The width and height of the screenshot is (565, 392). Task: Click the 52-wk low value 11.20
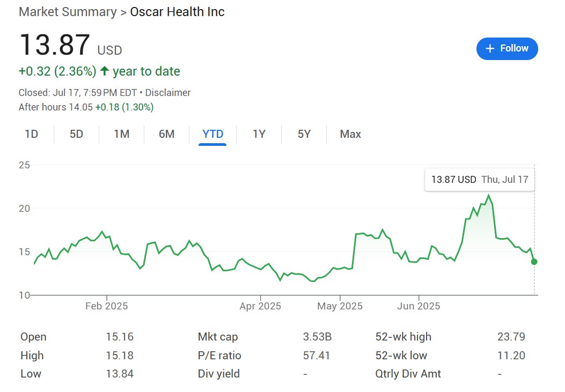coord(511,356)
